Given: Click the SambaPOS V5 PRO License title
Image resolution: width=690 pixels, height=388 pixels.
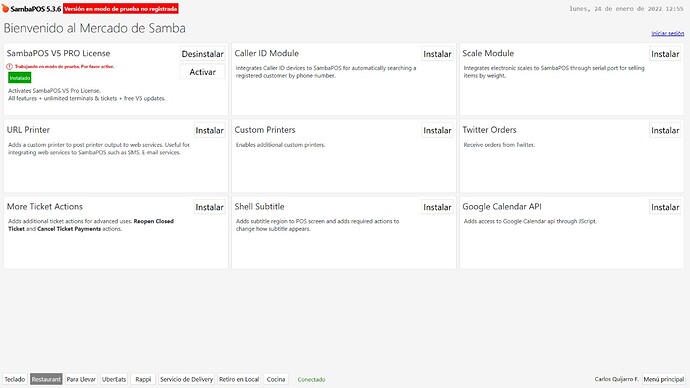Looking at the screenshot, I should tap(59, 53).
